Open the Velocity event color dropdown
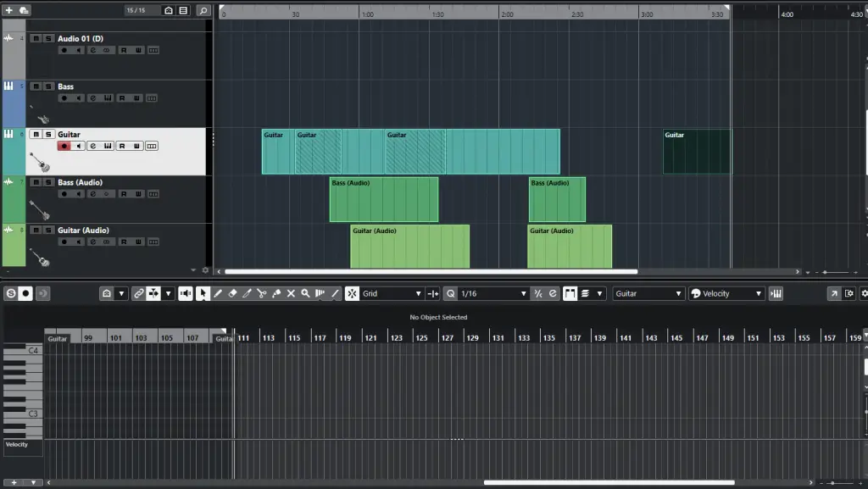The image size is (868, 489). pos(726,293)
